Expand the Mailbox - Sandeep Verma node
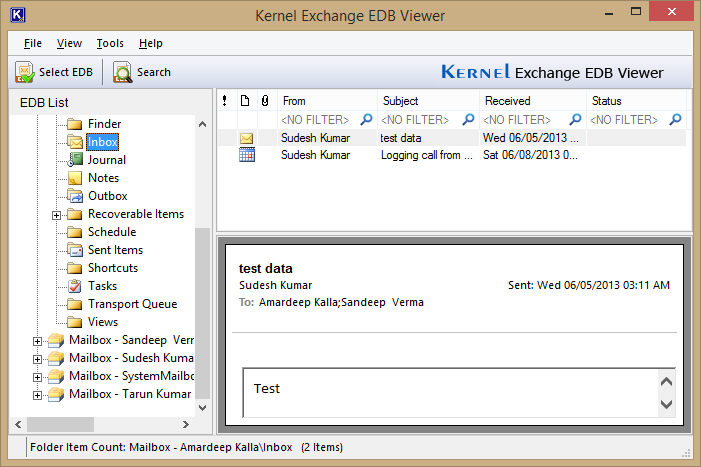Screen dimensions: 701x467 [38, 341]
